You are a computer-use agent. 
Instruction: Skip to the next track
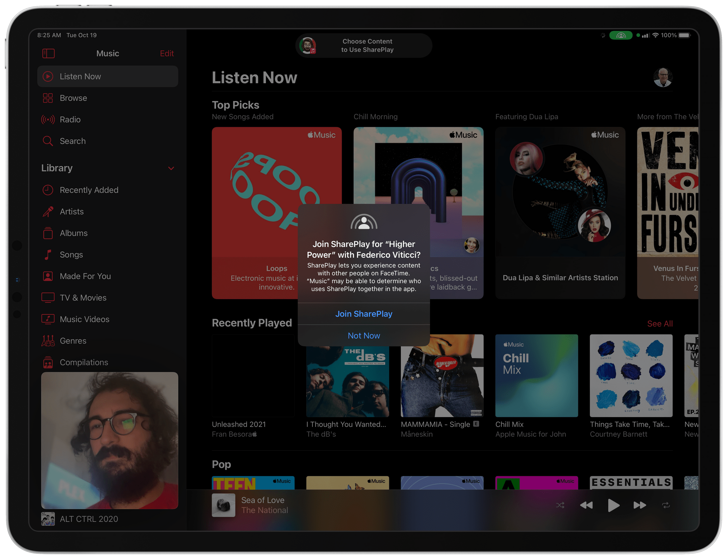pyautogui.click(x=640, y=505)
